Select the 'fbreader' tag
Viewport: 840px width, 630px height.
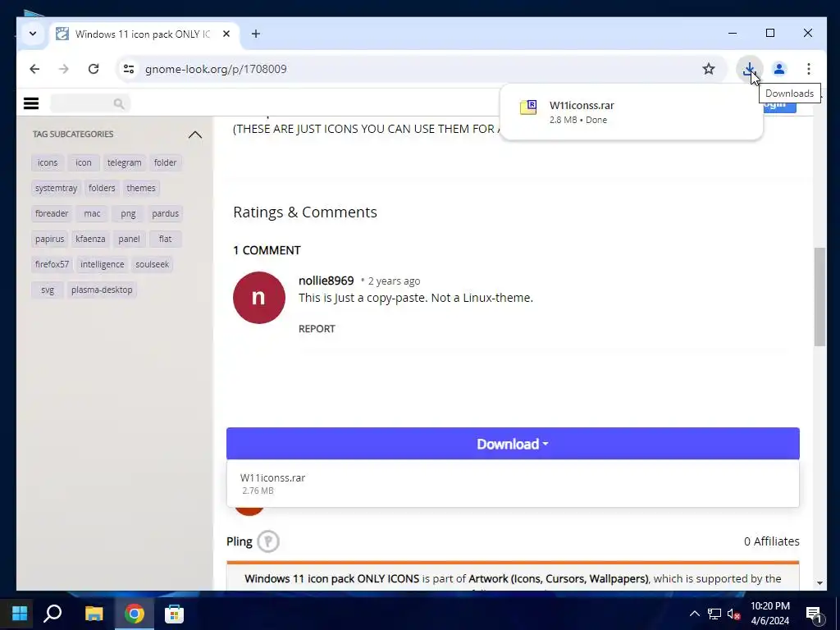(x=52, y=214)
